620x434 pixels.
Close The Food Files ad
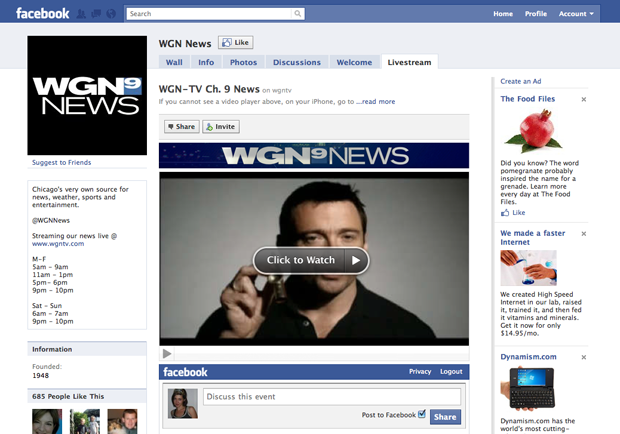pos(584,99)
